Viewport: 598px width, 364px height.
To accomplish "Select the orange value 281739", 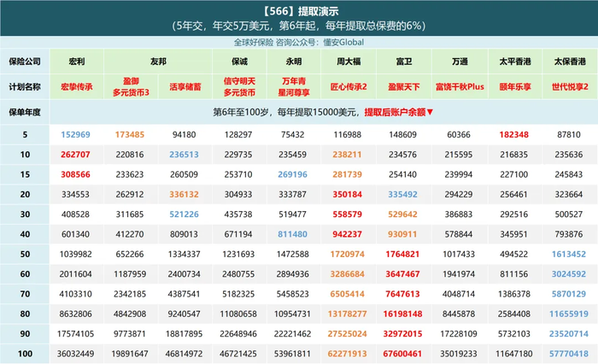I will (347, 174).
